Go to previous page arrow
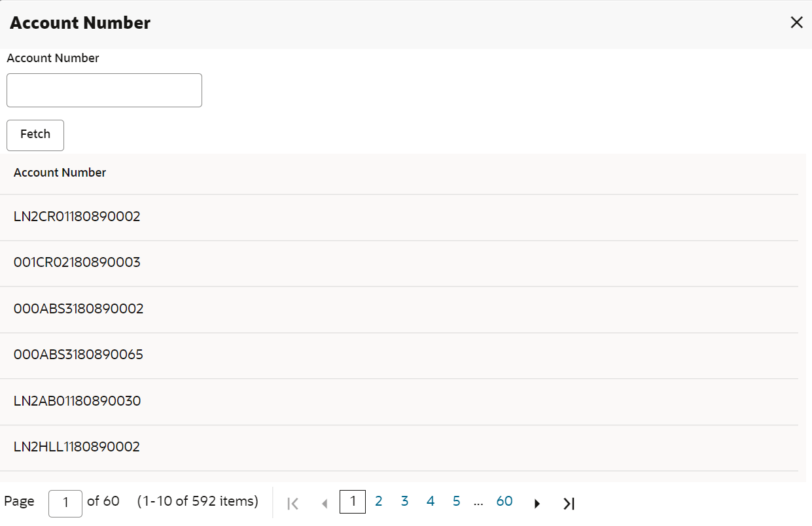 click(x=325, y=503)
